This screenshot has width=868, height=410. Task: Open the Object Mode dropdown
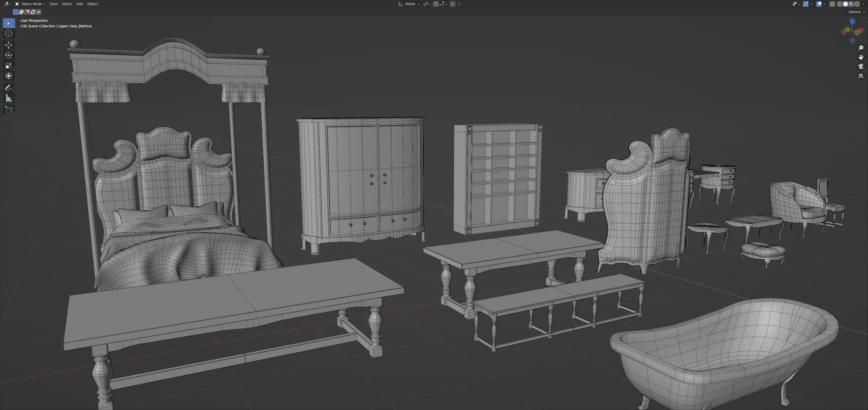31,4
